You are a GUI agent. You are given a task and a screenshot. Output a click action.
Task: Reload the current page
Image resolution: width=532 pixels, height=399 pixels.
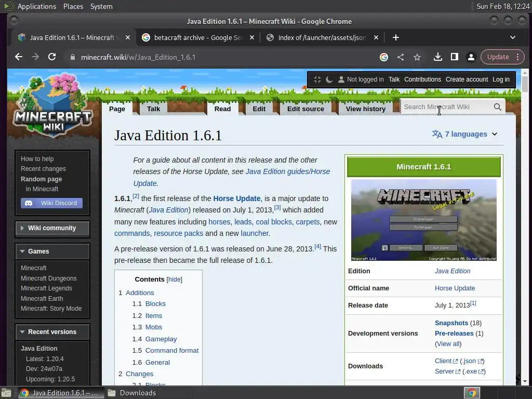coord(52,57)
